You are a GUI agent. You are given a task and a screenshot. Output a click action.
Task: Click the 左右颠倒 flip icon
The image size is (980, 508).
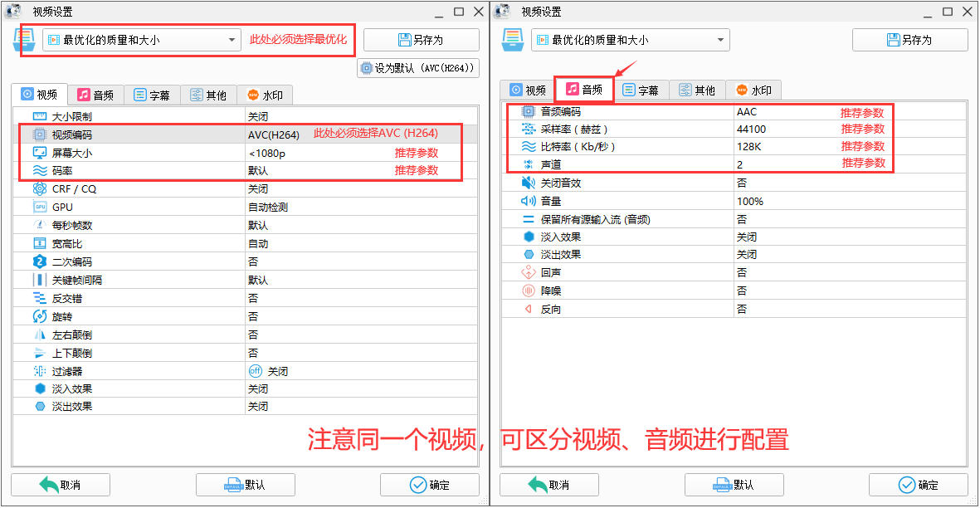(40, 335)
